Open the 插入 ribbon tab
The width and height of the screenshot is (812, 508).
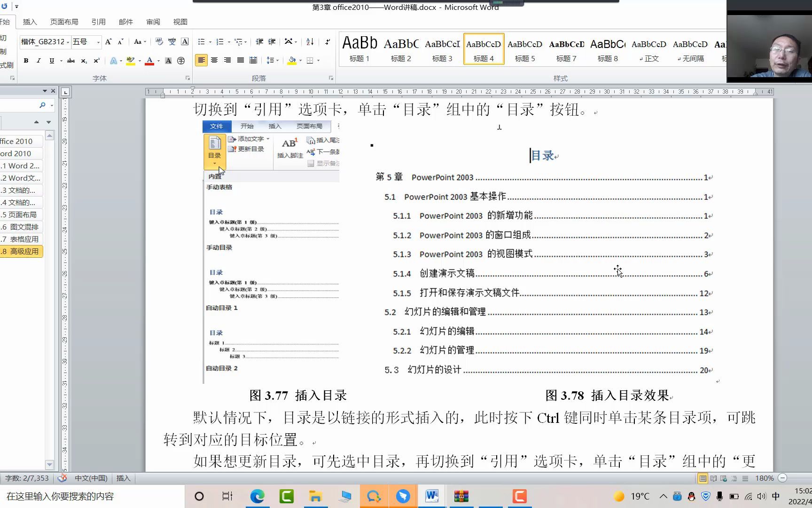pyautogui.click(x=30, y=22)
